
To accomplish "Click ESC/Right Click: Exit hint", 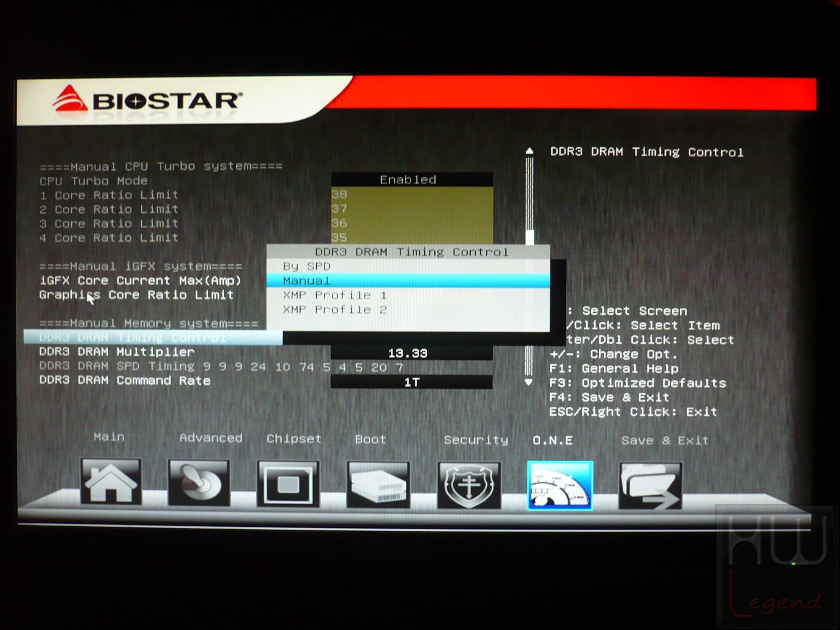I will pos(633,412).
